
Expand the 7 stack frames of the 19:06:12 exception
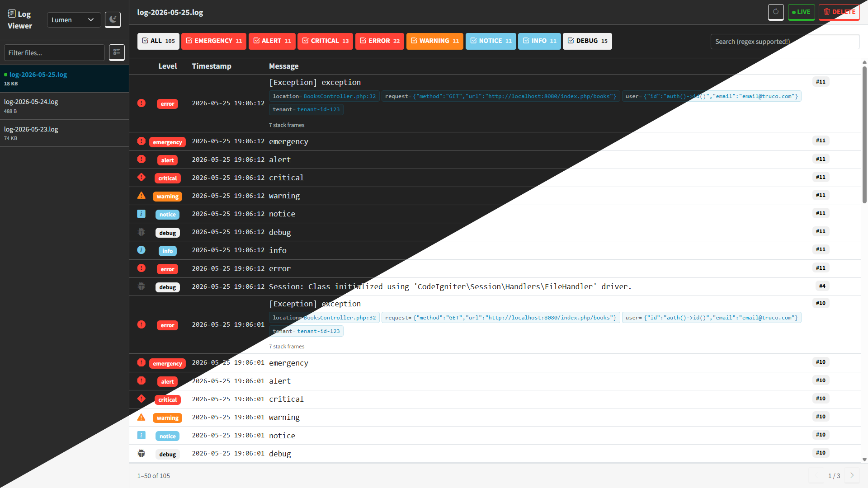tap(287, 125)
